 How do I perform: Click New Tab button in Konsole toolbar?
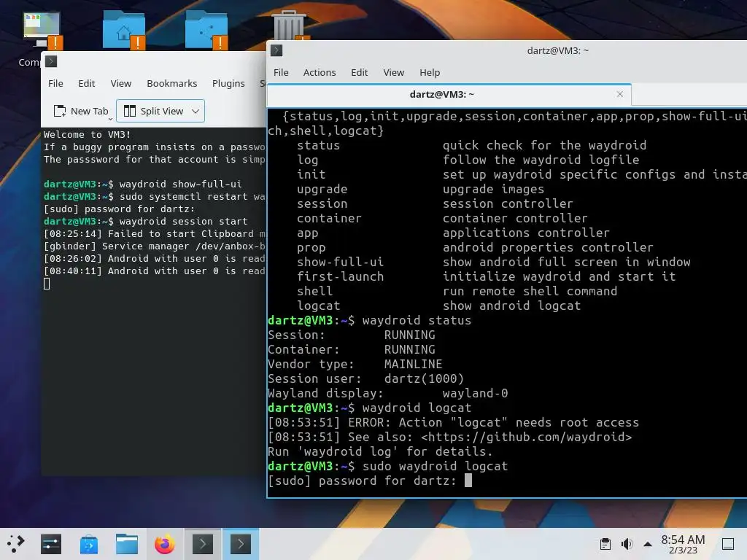click(81, 111)
